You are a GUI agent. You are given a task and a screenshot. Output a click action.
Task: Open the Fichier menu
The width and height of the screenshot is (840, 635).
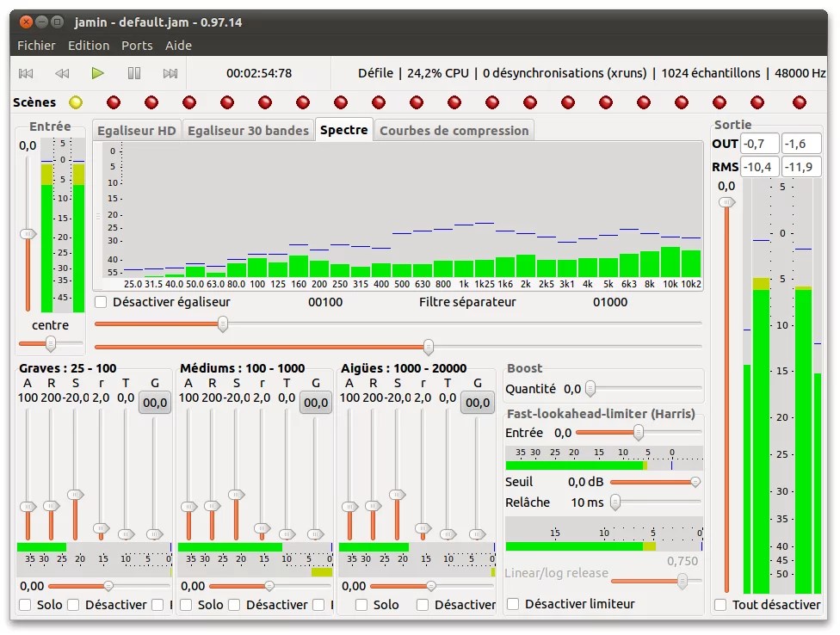click(x=36, y=46)
